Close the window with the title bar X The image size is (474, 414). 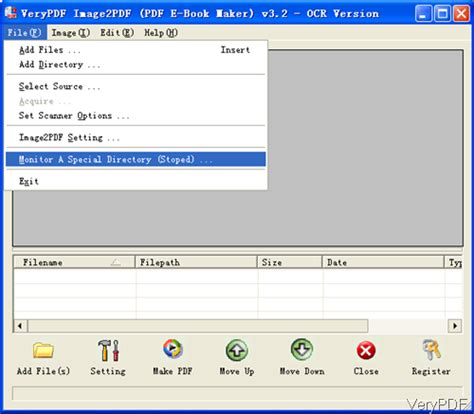point(461,14)
